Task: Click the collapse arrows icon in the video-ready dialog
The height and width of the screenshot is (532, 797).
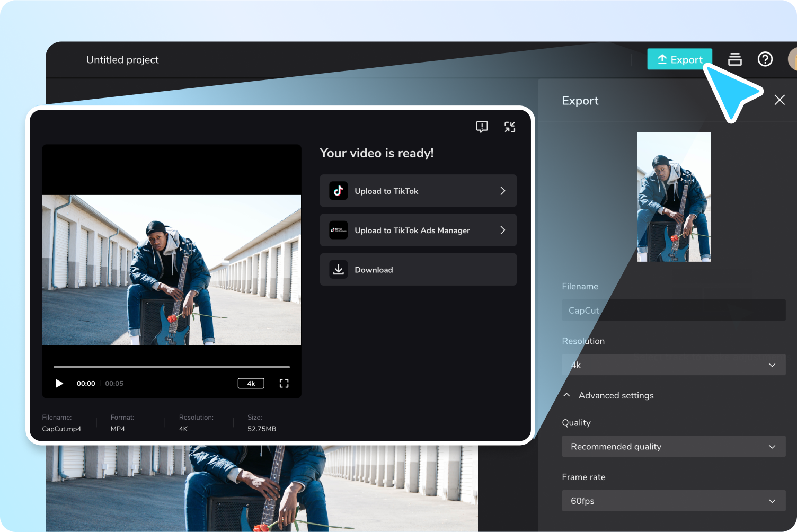Action: (x=510, y=127)
